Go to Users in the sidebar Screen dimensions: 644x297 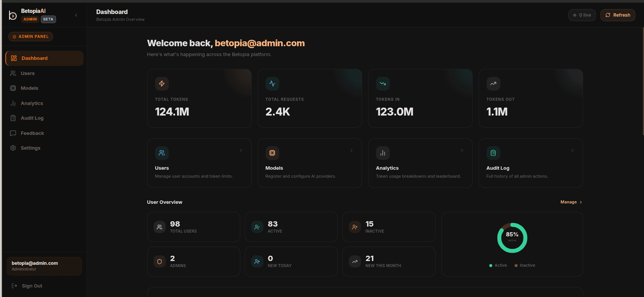[45, 73]
